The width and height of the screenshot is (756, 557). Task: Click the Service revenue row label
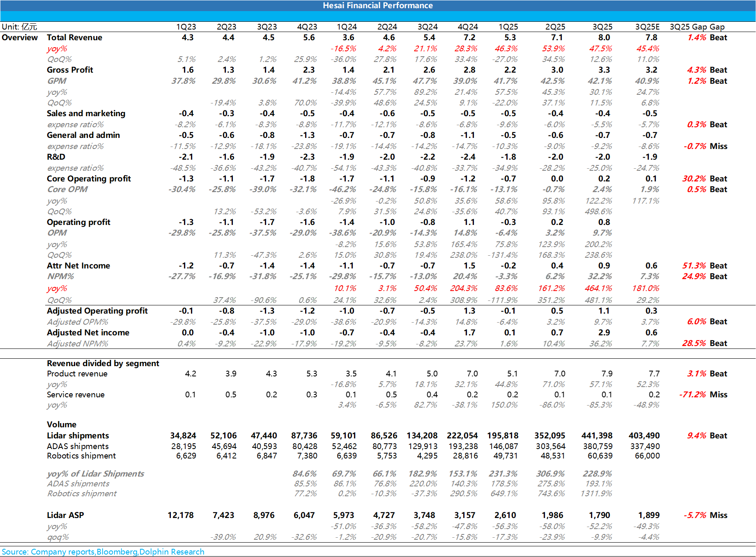(x=76, y=394)
